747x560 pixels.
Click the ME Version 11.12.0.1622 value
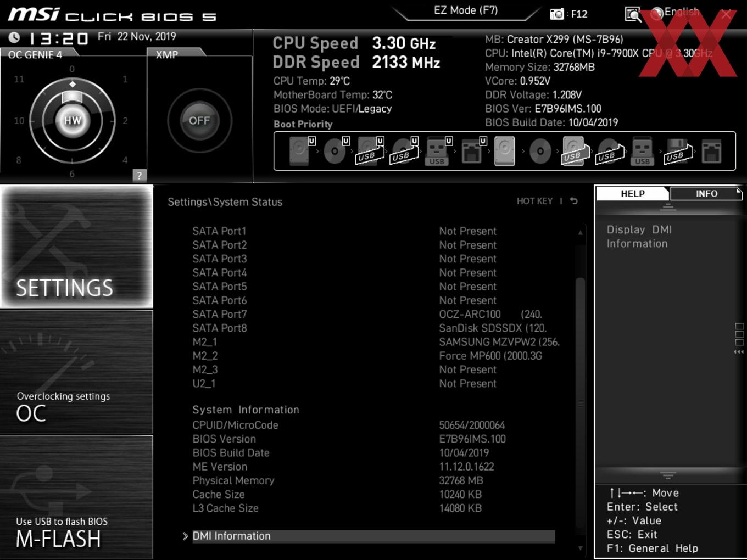466,467
